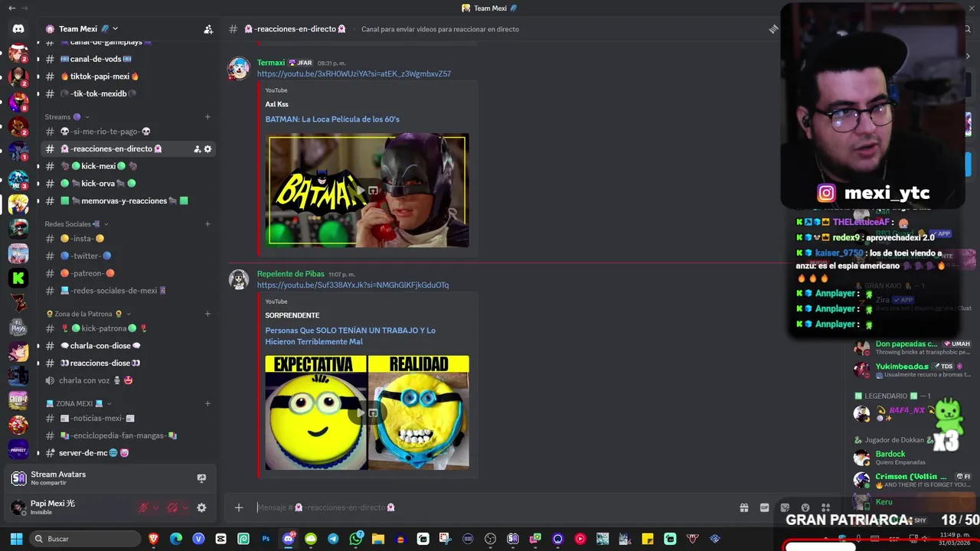Click the plus attach button in message bar

tap(239, 507)
